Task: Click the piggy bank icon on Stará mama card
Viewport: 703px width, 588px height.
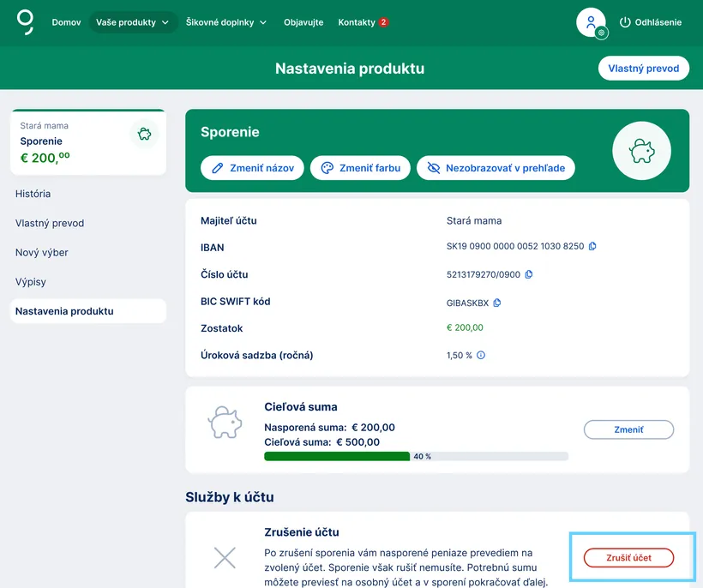Action: click(x=145, y=134)
